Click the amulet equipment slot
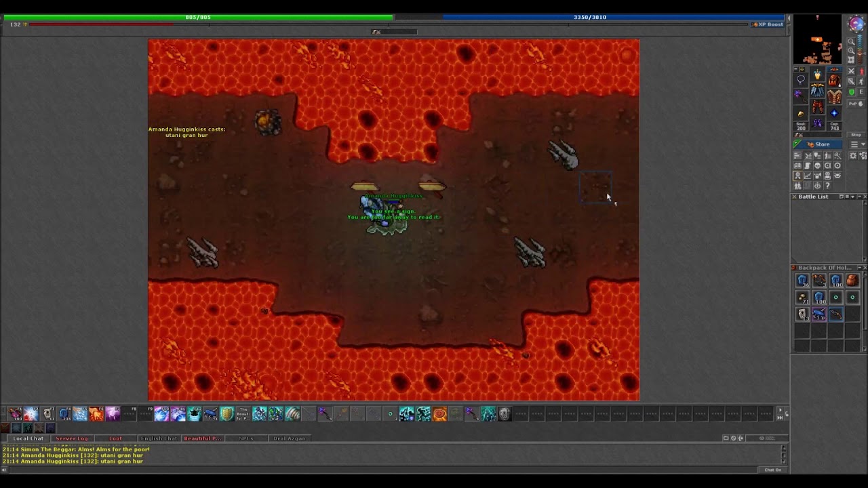Viewport: 868px width, 488px height. 801,80
